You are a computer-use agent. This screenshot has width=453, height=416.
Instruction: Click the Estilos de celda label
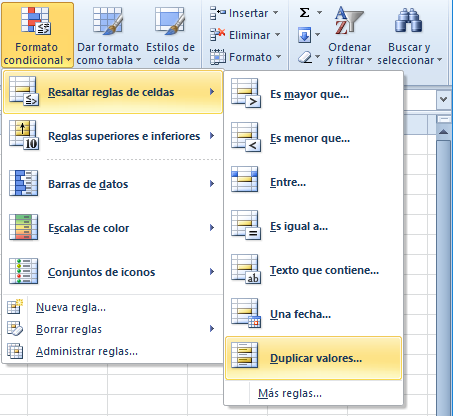tap(170, 54)
